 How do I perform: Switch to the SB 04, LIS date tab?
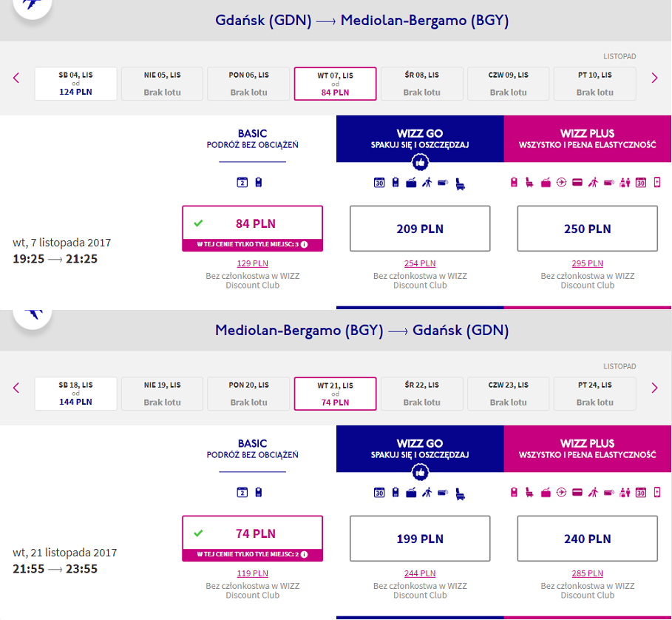click(76, 84)
